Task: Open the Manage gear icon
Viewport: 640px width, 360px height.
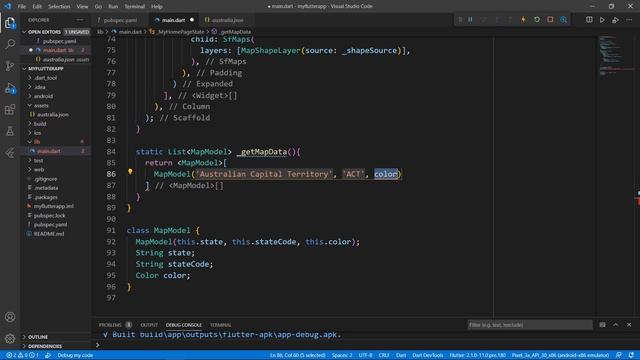Action: pyautogui.click(x=10, y=338)
